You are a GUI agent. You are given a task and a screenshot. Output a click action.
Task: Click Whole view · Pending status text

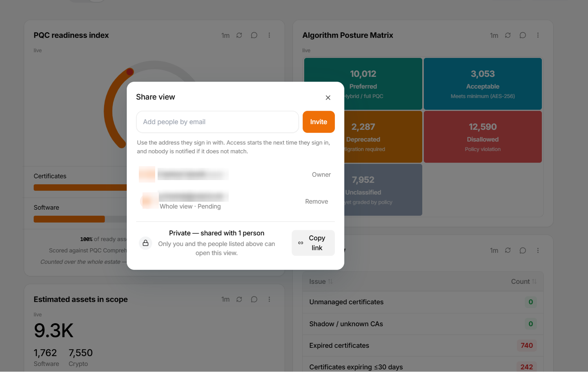190,206
